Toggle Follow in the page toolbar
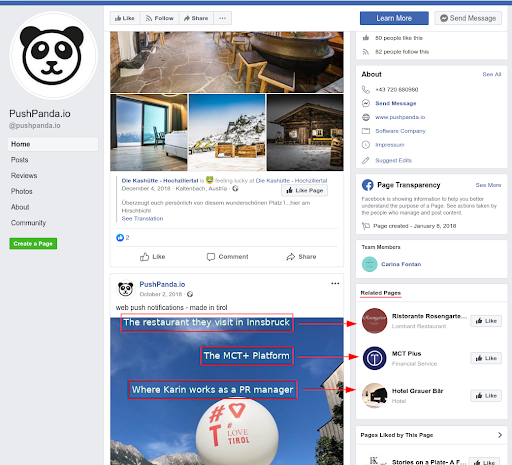Image resolution: width=512 pixels, height=465 pixels. (160, 18)
